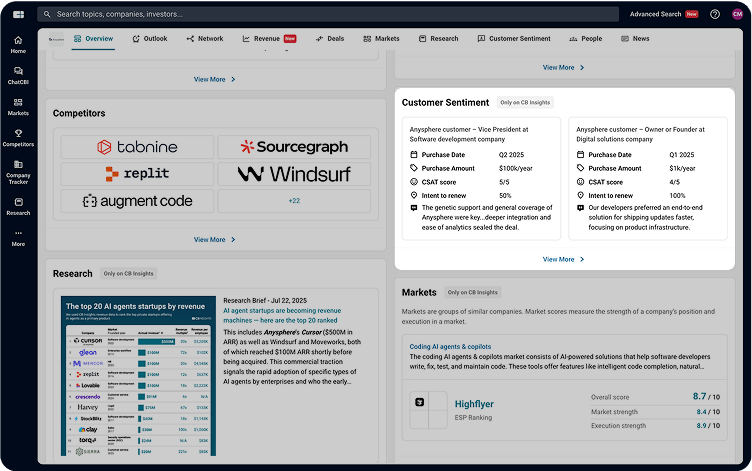The image size is (752, 471).
Task: Click the help question mark icon
Action: click(x=715, y=14)
